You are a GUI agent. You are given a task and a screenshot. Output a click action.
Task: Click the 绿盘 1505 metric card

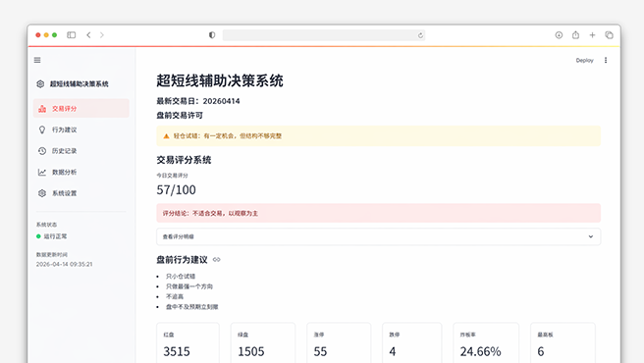[263, 342]
